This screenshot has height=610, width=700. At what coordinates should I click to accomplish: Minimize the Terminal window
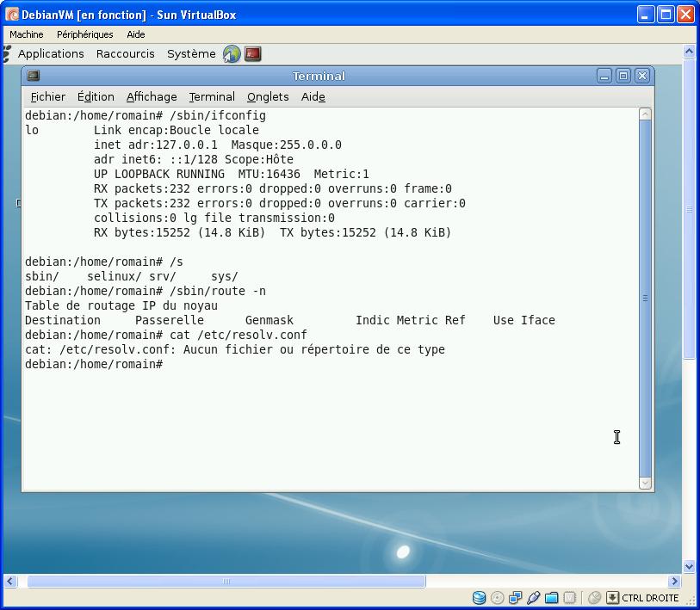click(x=604, y=76)
